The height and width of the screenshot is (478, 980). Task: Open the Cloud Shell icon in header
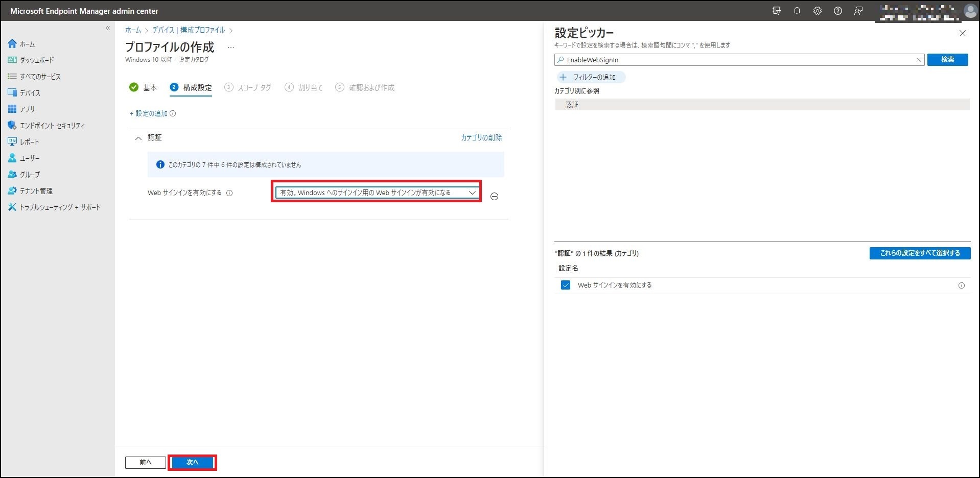[x=777, y=11]
